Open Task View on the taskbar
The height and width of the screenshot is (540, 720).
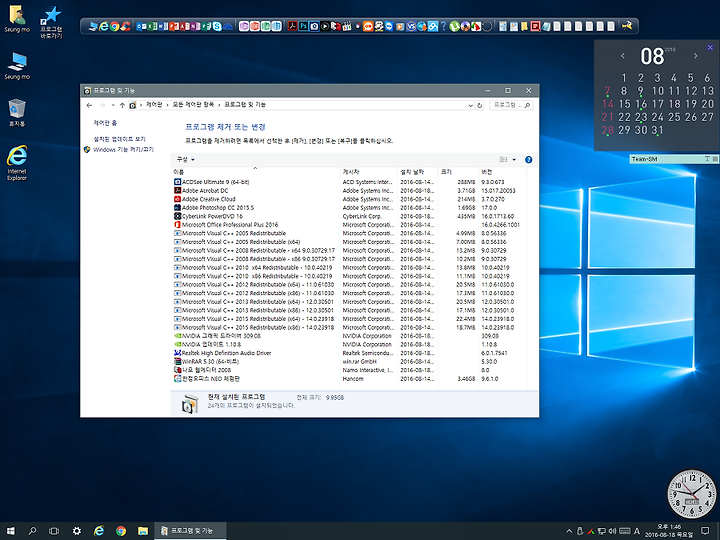[54, 531]
